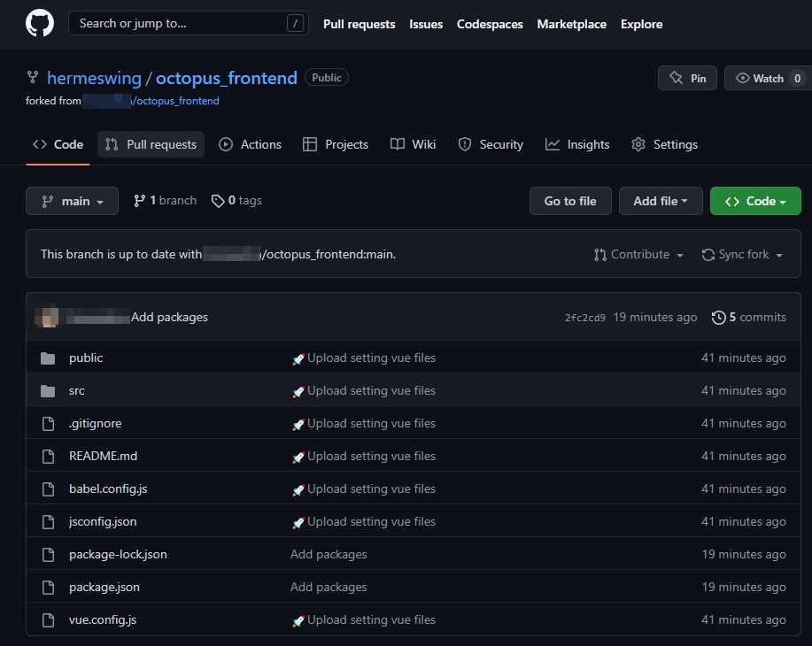The height and width of the screenshot is (646, 812).
Task: Switch to the Insights tab
Action: 577,144
